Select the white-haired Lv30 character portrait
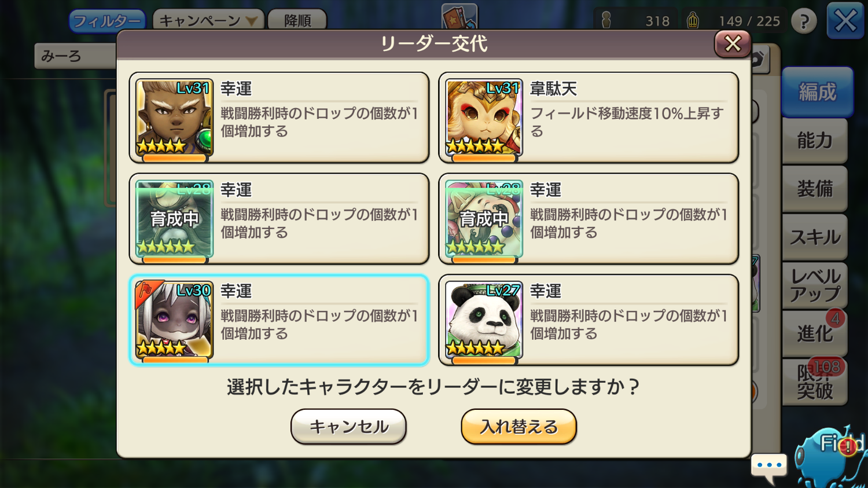 click(174, 320)
